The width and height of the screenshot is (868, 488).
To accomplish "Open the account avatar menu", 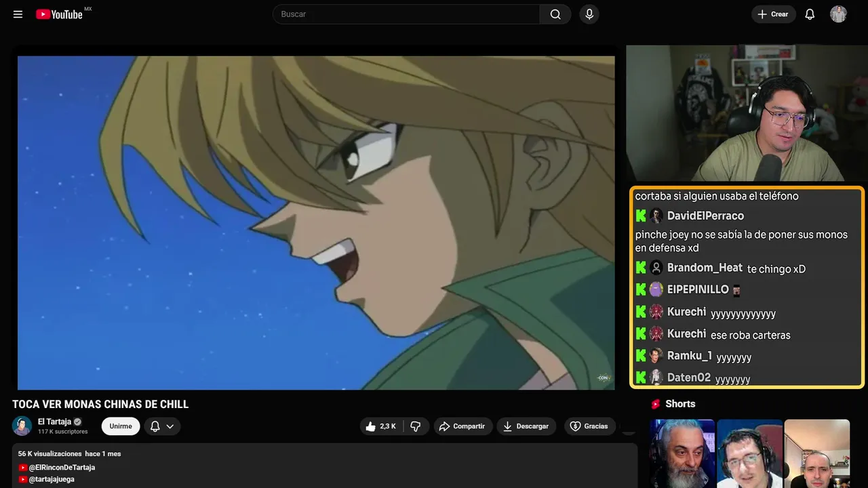I will (838, 14).
